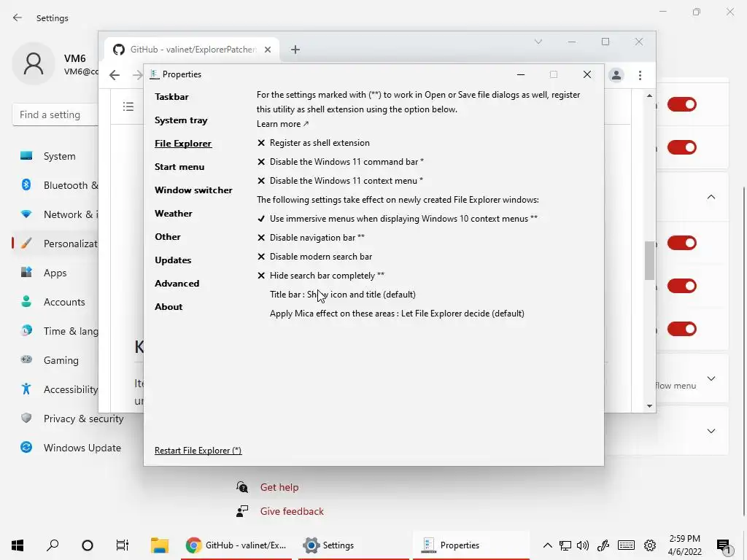The height and width of the screenshot is (560, 747).
Task: Open Bluetooth settings category
Action: [x=58, y=185]
